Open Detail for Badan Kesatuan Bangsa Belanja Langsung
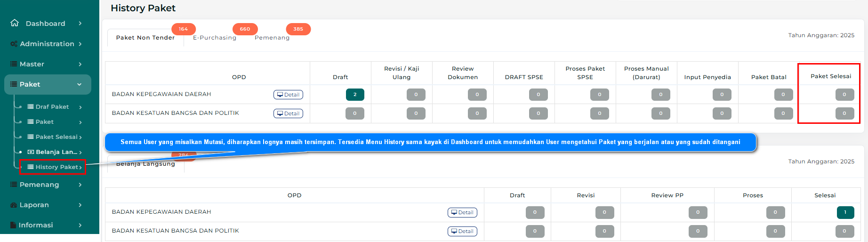Image resolution: width=868 pixels, height=242 pixels. 462,231
